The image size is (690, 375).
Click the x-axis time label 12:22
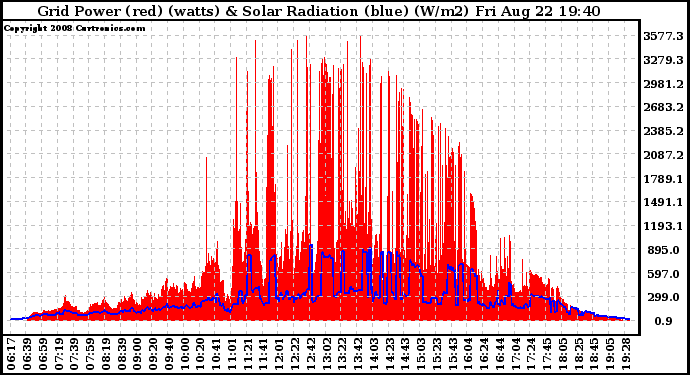[x=295, y=354]
